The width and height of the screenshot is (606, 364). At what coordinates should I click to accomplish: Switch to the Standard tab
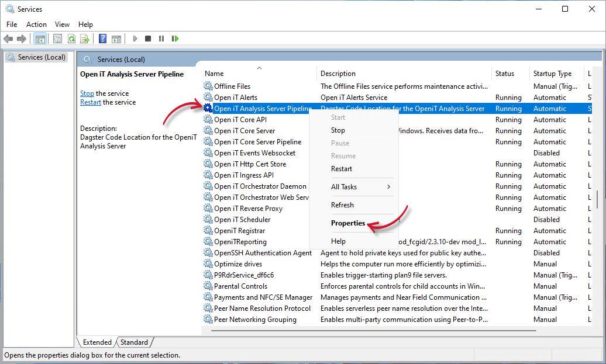pos(134,342)
